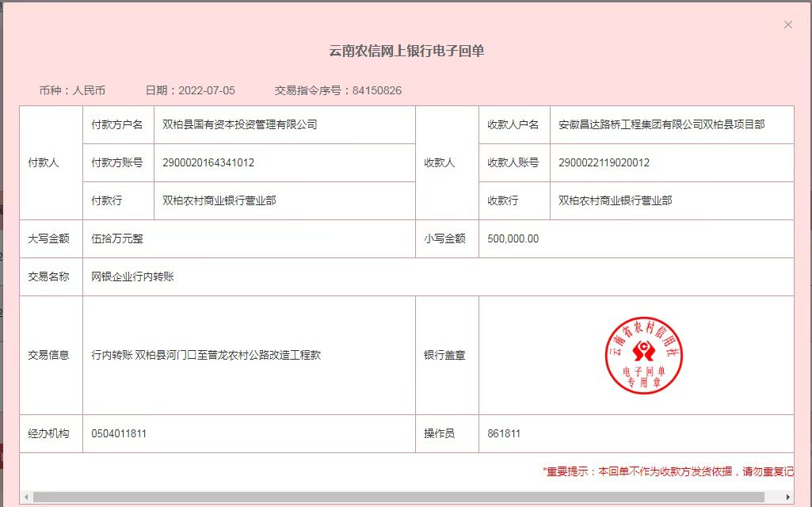The image size is (812, 507).
Task: Click the payee name 安徽昌达路桥工程集团有限公司双柏县项目部
Action: 661,125
